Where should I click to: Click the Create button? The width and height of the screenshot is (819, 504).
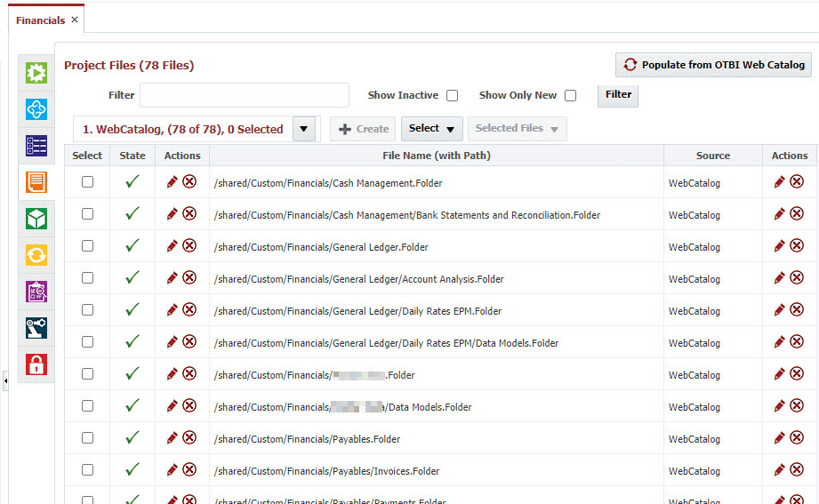pos(363,129)
